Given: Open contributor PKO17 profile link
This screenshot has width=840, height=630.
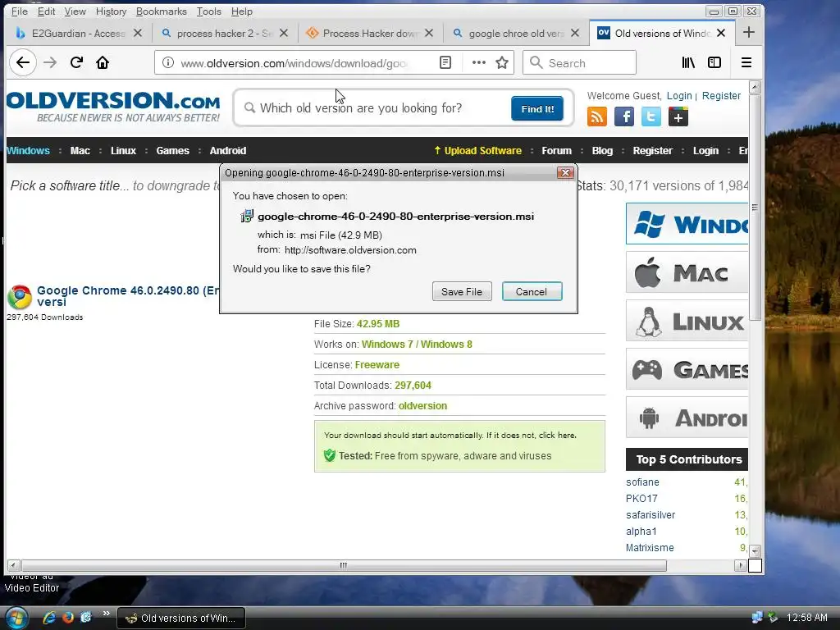Looking at the screenshot, I should point(641,498).
